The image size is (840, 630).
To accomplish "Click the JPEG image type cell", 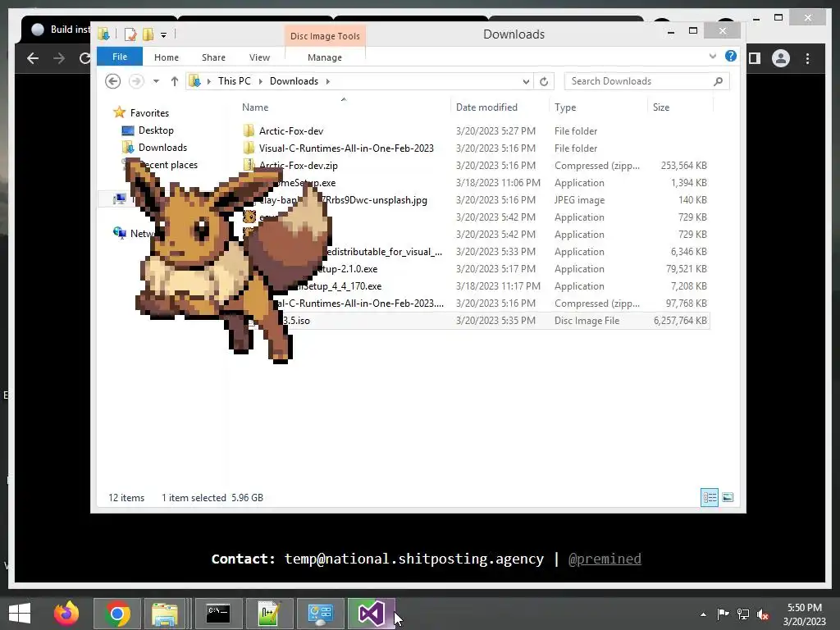I will point(579,200).
